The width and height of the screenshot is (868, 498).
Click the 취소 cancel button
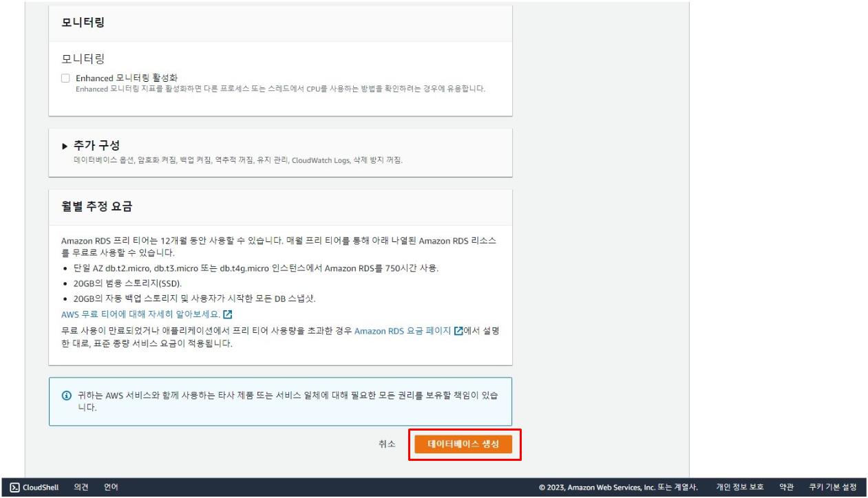click(x=387, y=444)
